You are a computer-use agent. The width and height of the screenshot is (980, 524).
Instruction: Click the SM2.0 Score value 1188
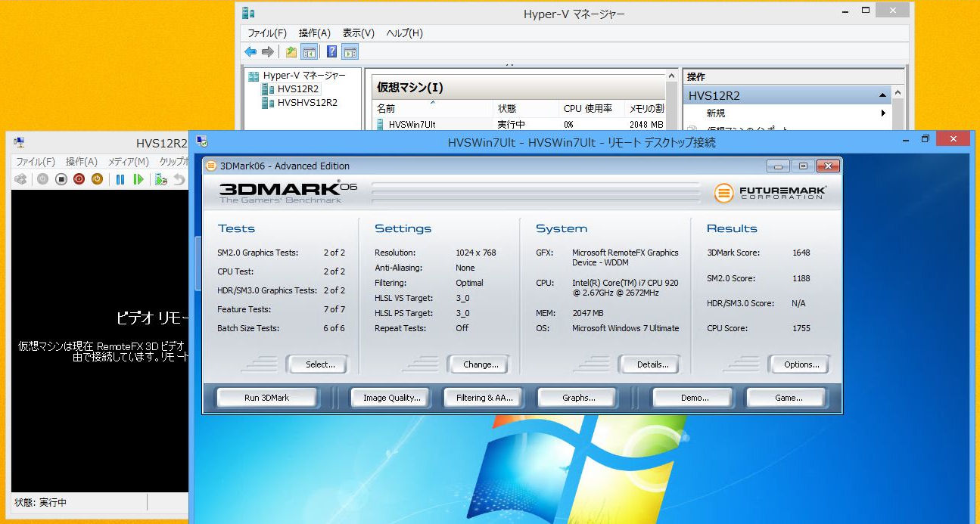[801, 278]
